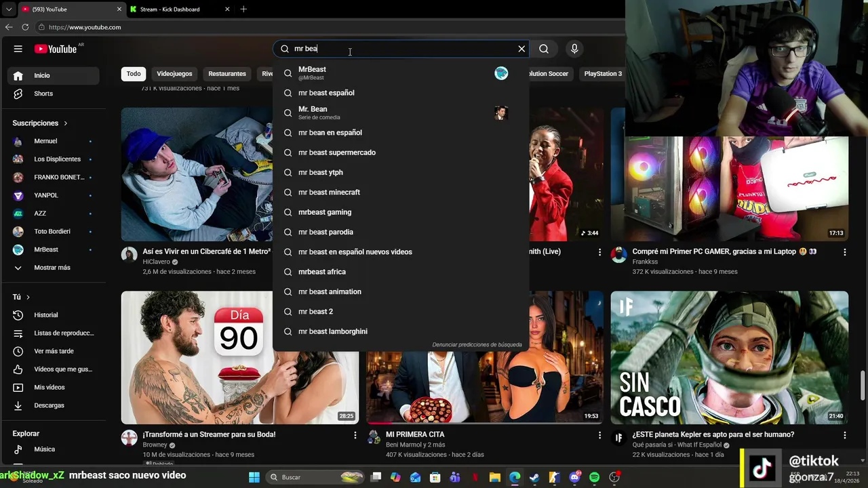Select the Restaurantes filter chip
Screen dimensions: 868x488
click(x=227, y=74)
